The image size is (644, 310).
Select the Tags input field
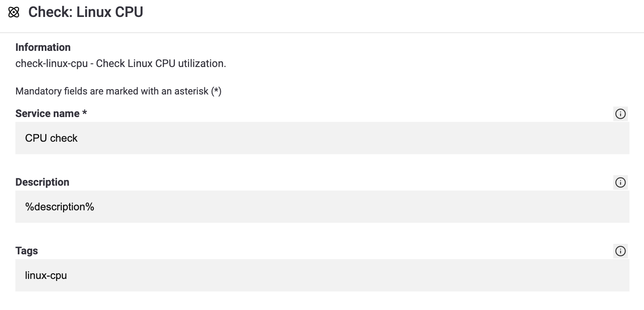322,275
